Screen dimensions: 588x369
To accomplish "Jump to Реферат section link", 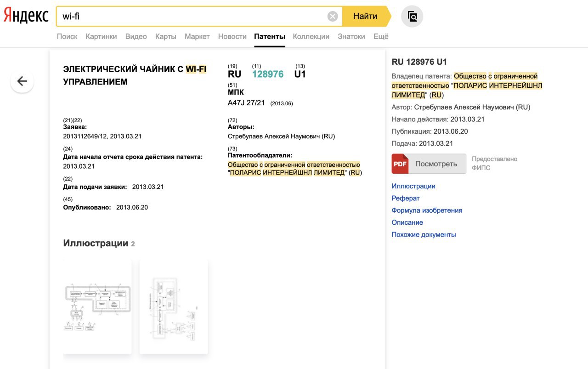I will coord(406,198).
